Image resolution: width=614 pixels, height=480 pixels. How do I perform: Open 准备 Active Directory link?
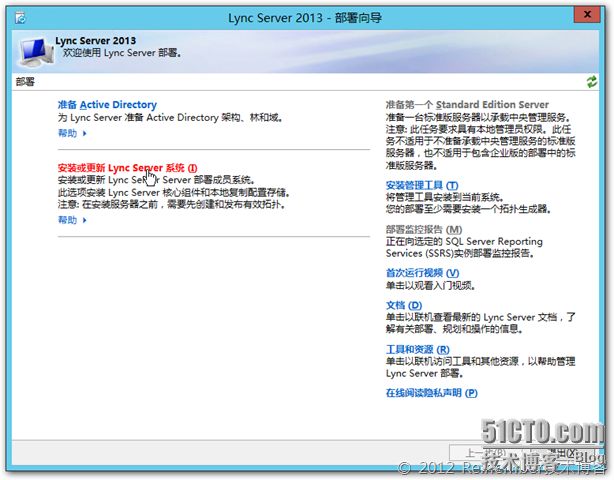(107, 104)
